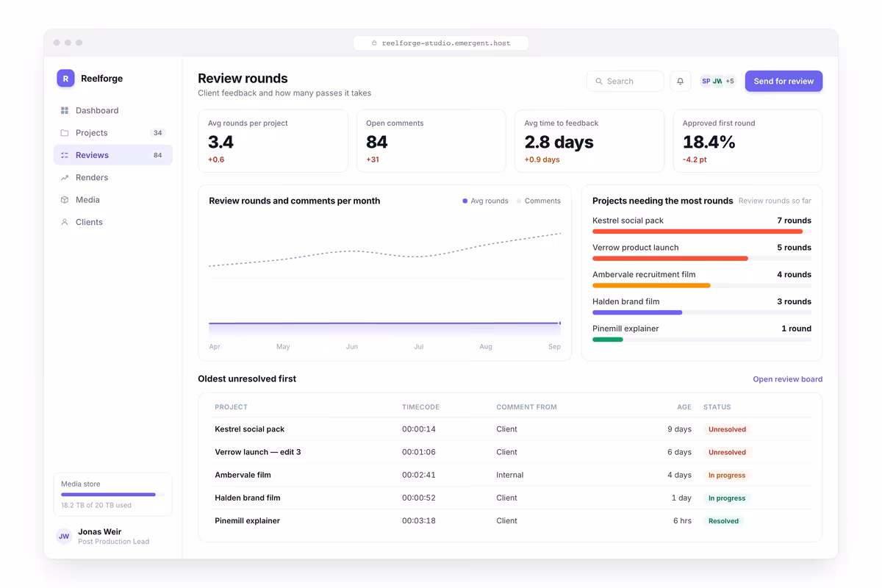Viewport: 882px width, 588px height.
Task: Open Ambervale film table row
Action: (x=510, y=475)
